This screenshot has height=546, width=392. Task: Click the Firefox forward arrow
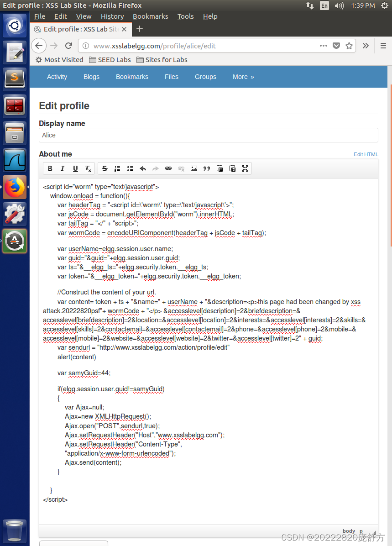coord(54,46)
